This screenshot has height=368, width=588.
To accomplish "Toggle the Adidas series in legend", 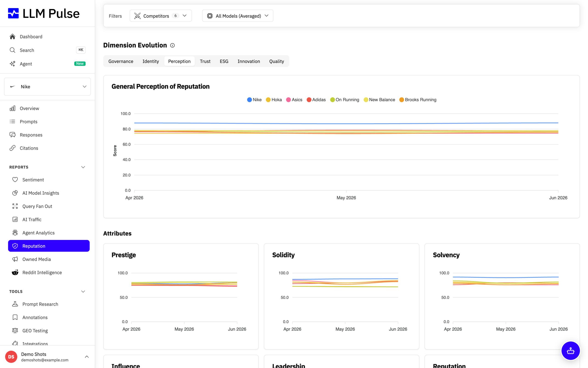I will [316, 100].
